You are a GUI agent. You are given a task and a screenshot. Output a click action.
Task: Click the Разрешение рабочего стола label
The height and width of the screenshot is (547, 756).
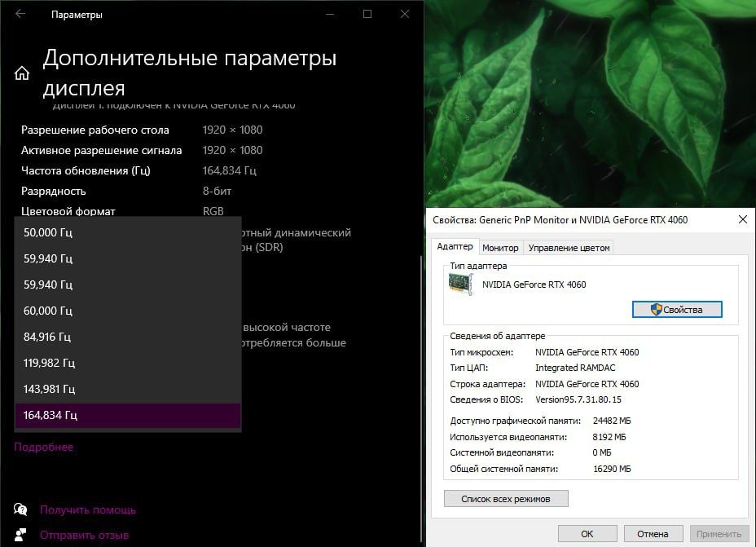point(95,130)
